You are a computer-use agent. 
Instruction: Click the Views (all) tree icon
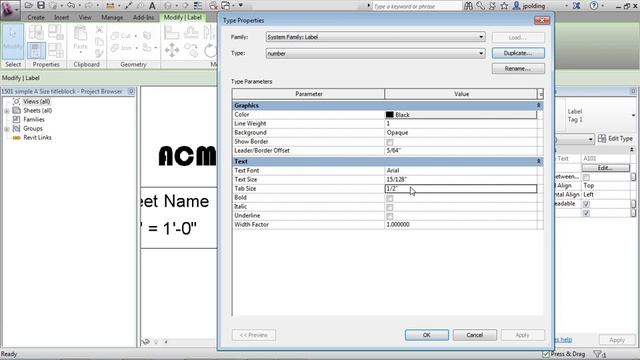(x=16, y=101)
